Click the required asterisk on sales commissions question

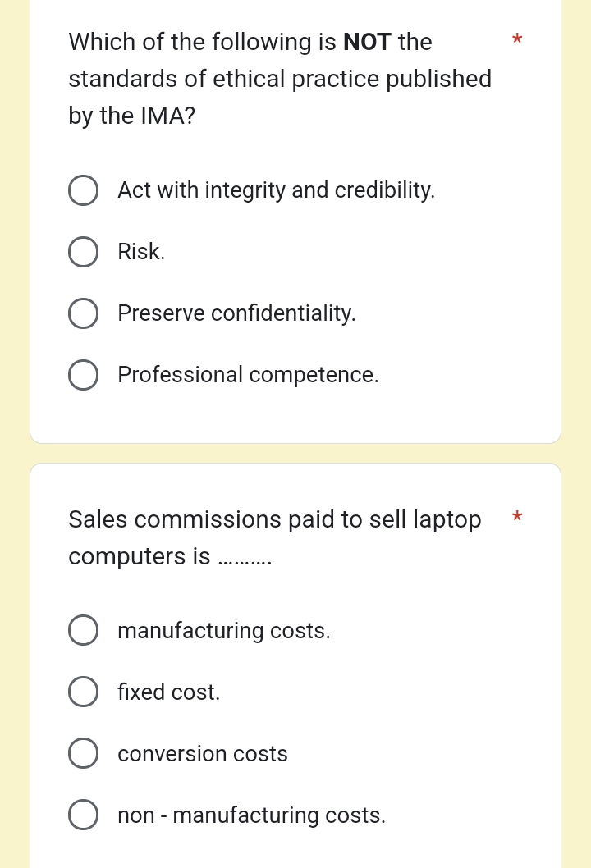click(x=517, y=519)
